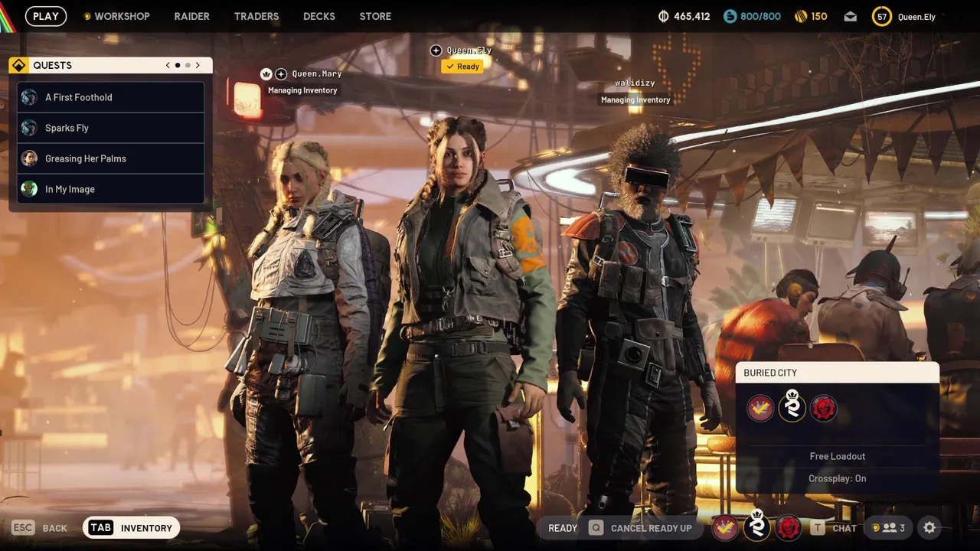Click the READY label in bottom bar

[563, 528]
